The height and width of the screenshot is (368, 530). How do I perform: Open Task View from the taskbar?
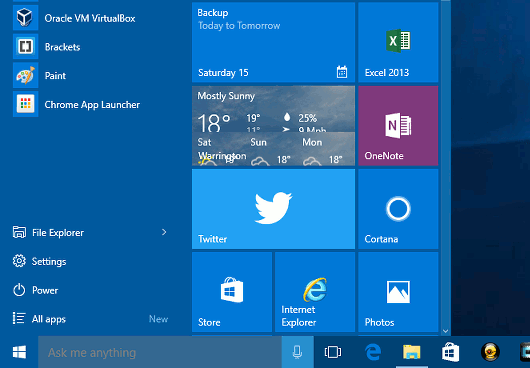333,352
